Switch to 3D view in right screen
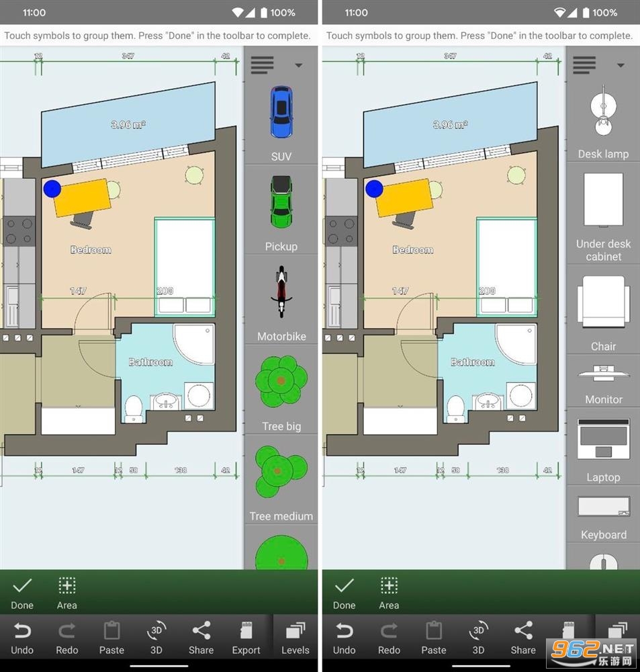The height and width of the screenshot is (672, 640). 479,638
